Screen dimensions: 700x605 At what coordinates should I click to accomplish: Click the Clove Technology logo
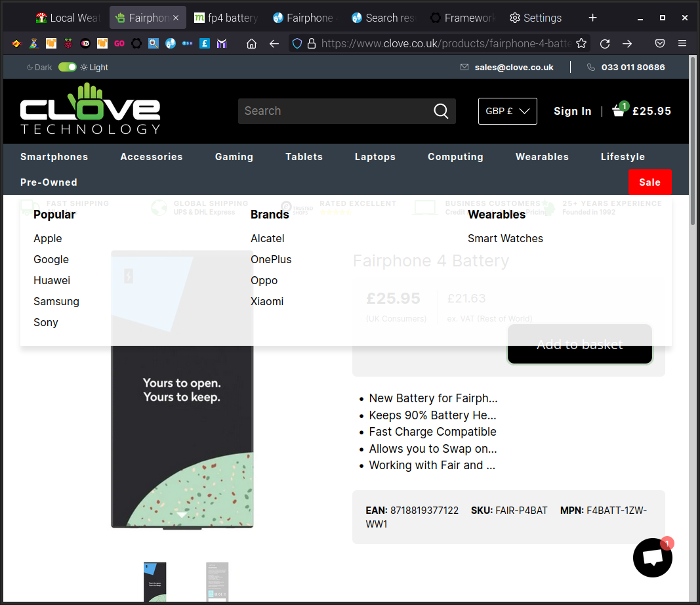coord(90,109)
